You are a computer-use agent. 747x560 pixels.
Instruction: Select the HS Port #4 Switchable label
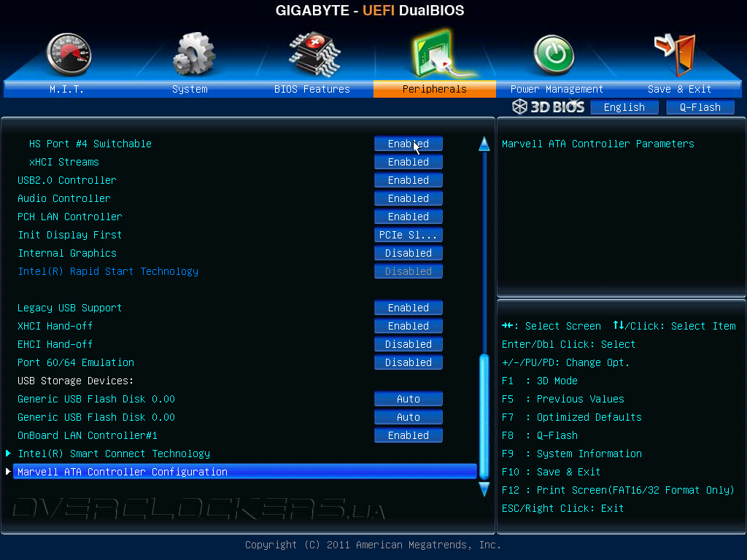tap(90, 144)
